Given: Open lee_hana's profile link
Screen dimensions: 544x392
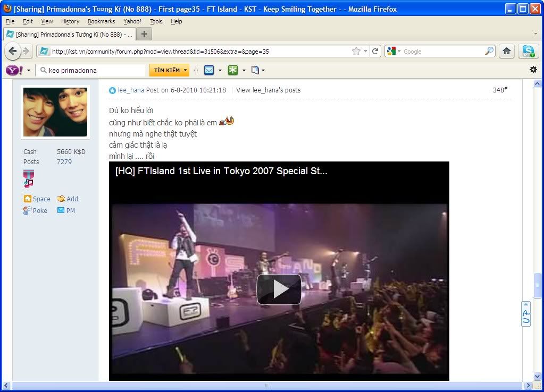Looking at the screenshot, I should click(x=131, y=90).
